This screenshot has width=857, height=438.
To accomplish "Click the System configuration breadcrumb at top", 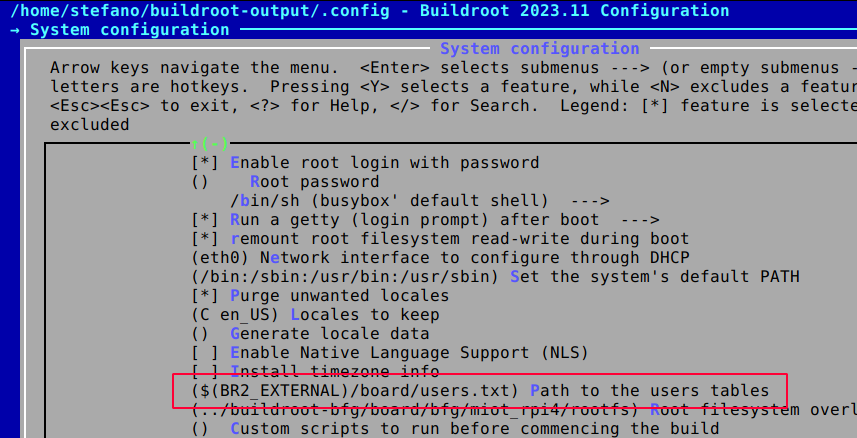I will [130, 30].
